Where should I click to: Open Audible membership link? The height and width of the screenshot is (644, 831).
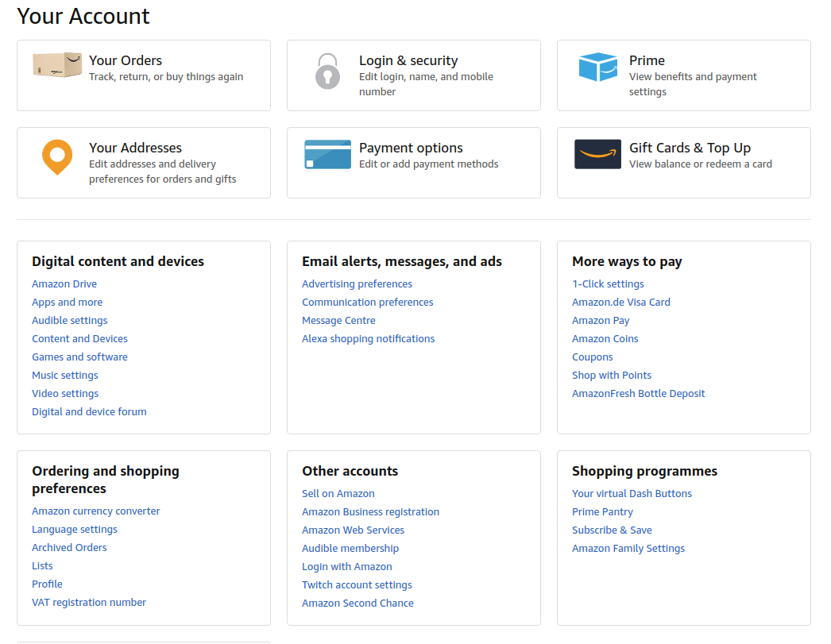[x=350, y=549]
